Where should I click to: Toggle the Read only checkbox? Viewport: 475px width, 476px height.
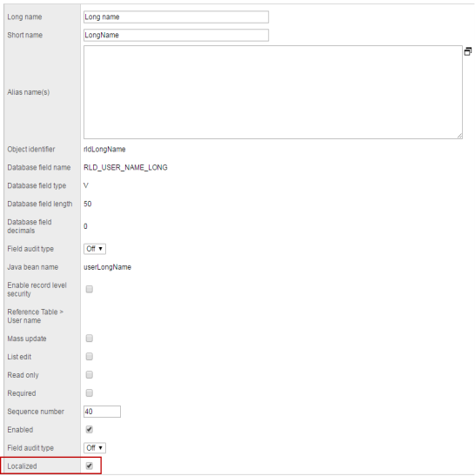tap(90, 374)
